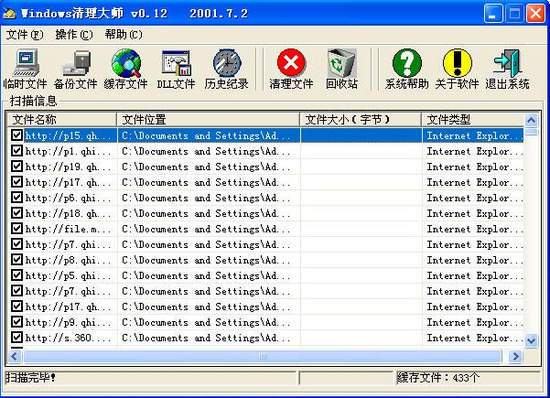Sort by 文件名称 column header
The image size is (550, 398).
pos(62,120)
